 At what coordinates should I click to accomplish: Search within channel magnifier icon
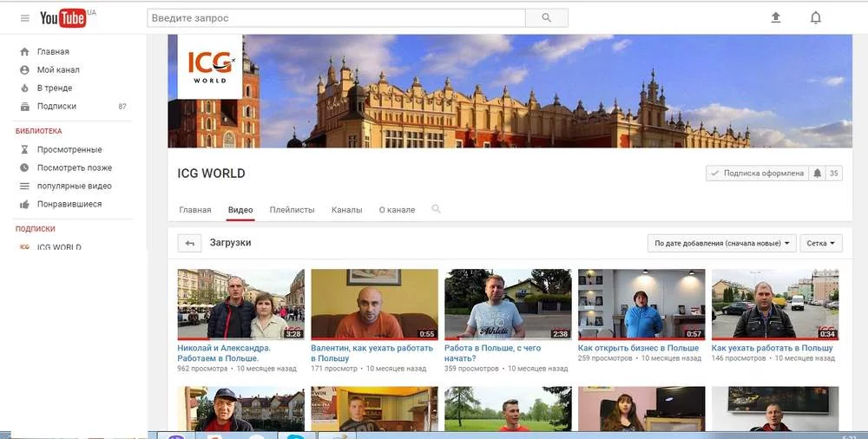[436, 209]
